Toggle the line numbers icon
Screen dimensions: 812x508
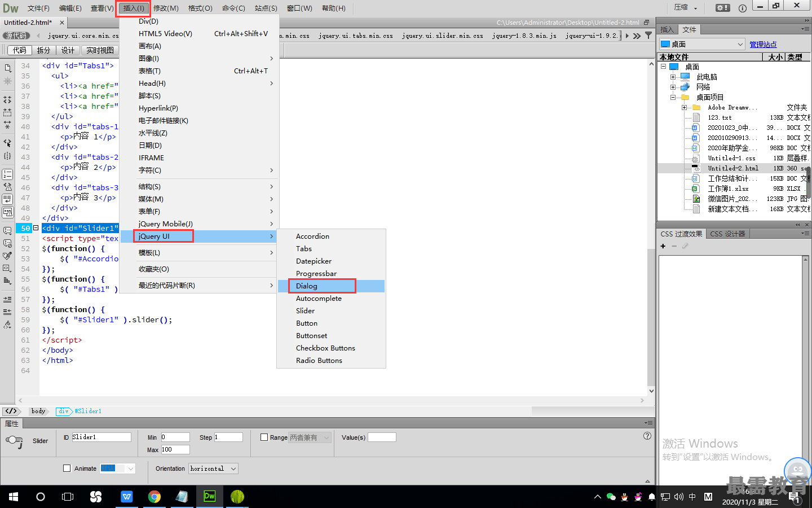(x=7, y=174)
